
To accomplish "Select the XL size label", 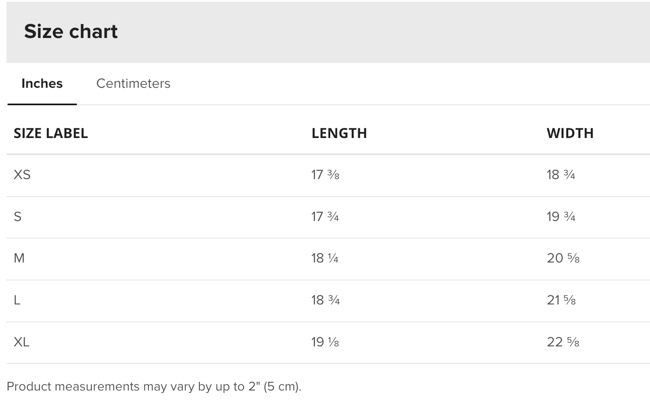I will 22,342.
